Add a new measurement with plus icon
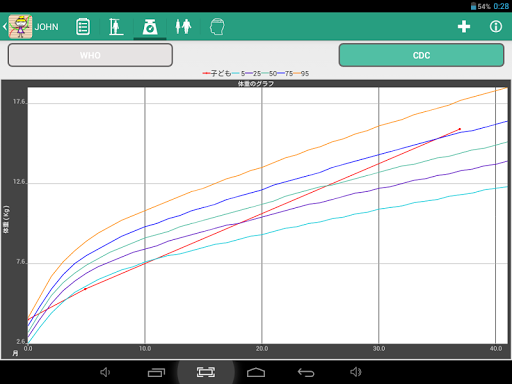Image resolution: width=512 pixels, height=384 pixels. point(464,27)
